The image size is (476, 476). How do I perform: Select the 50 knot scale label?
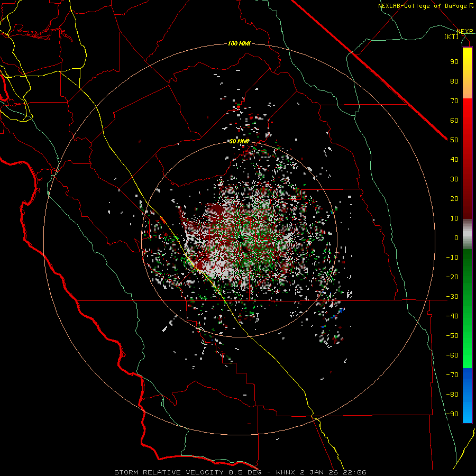pos(454,140)
